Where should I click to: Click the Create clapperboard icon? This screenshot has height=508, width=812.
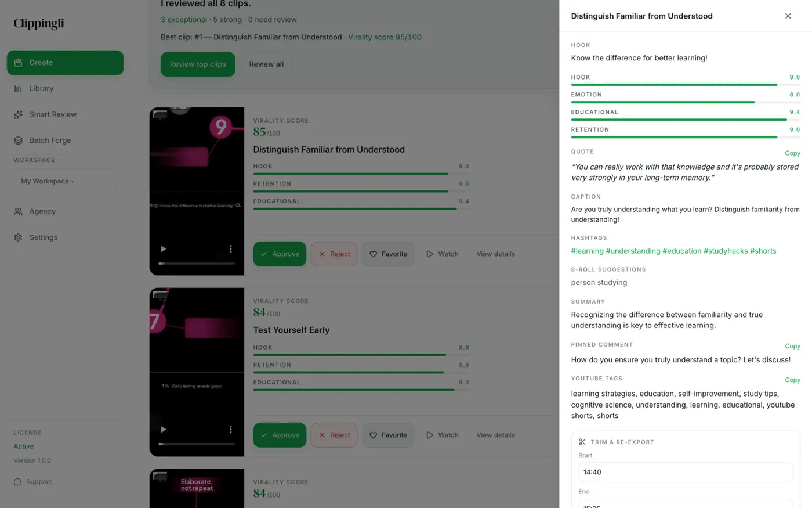18,63
